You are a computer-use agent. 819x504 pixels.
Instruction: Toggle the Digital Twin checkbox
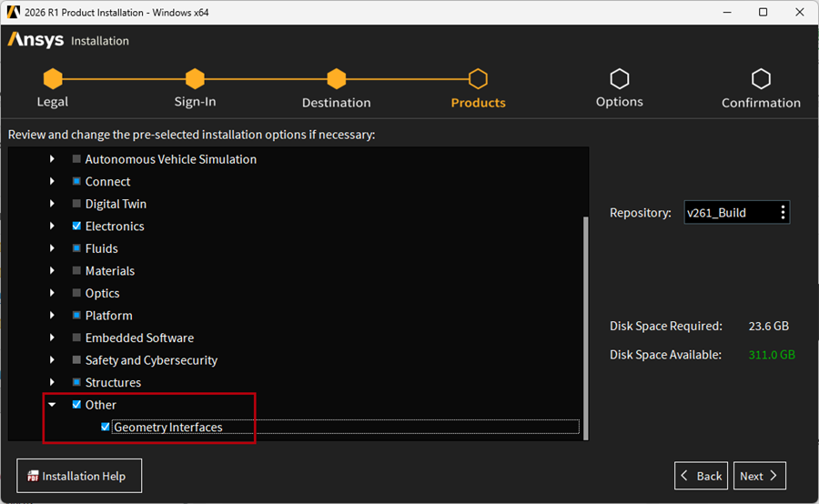click(76, 204)
